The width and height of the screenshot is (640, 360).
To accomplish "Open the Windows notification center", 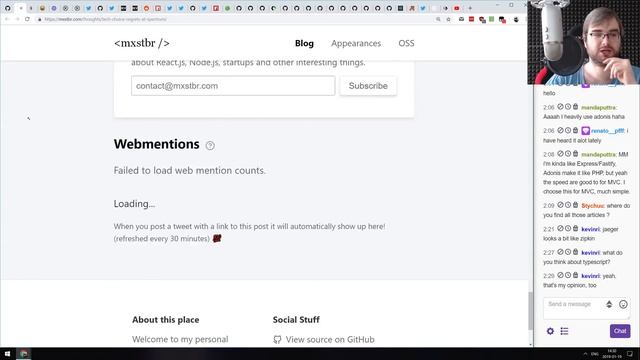I will click(x=630, y=353).
